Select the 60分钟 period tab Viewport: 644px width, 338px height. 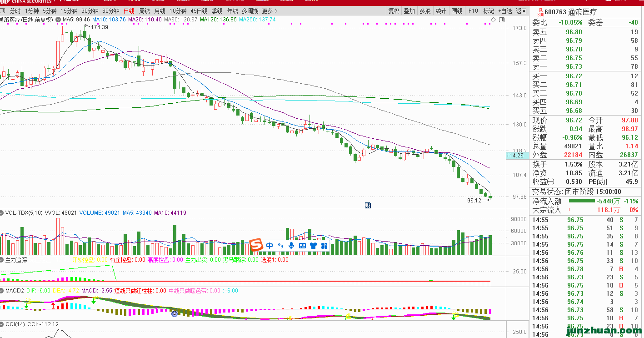click(x=111, y=11)
